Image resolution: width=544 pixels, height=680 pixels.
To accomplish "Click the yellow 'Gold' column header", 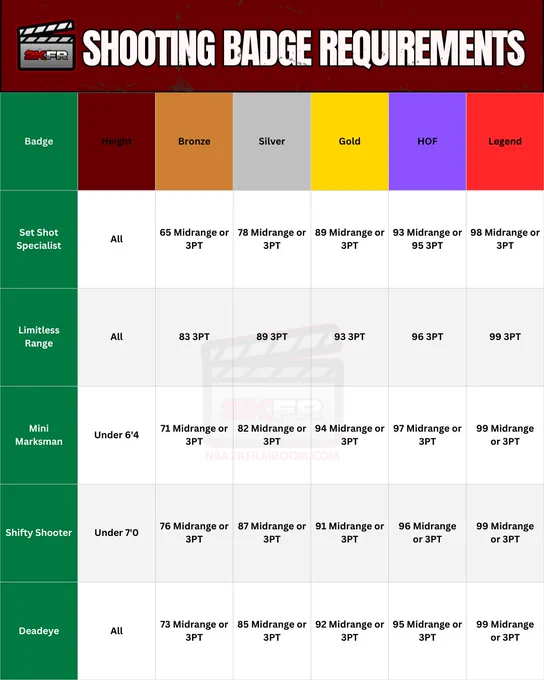I will (x=349, y=141).
